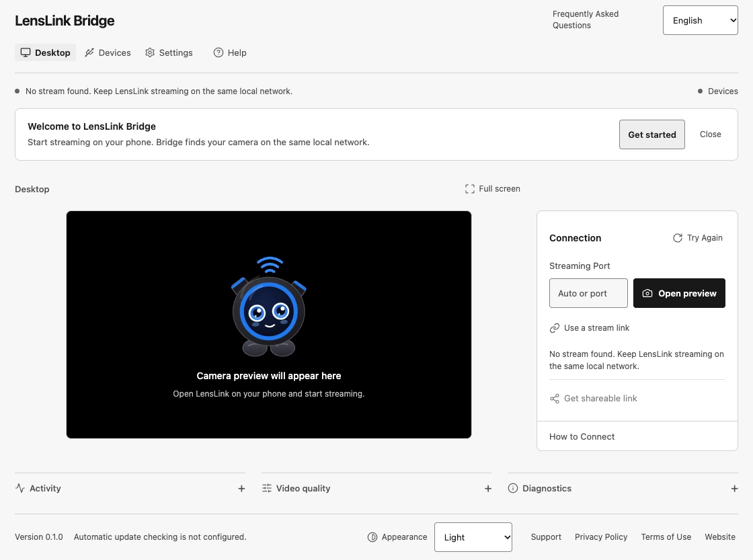Open the Support link in footer
Viewport: 753px width, 560px height.
546,537
